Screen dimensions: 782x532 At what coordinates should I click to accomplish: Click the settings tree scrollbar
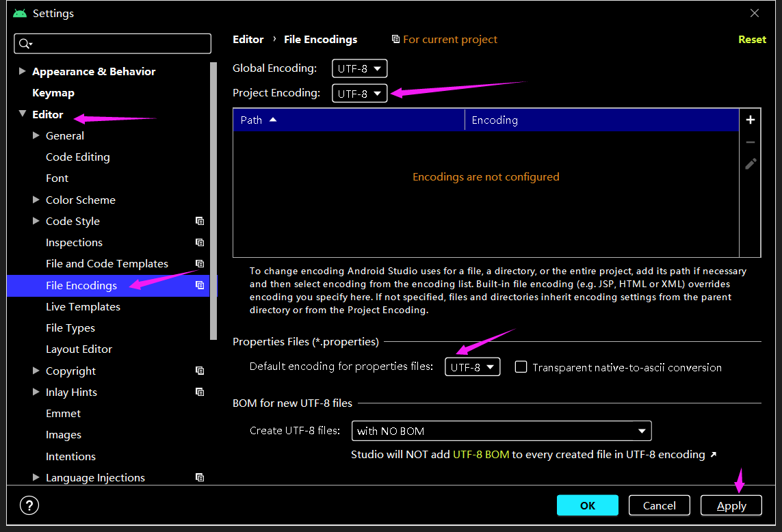tap(213, 200)
